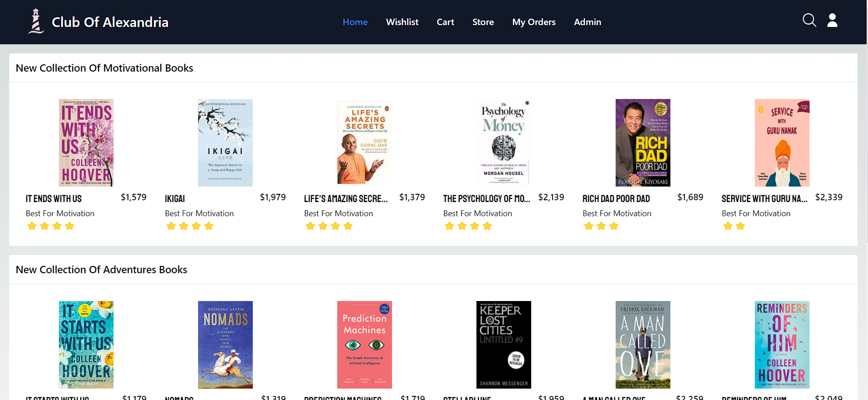Open The Psychology of Money cover
The height and width of the screenshot is (400, 868).
504,143
